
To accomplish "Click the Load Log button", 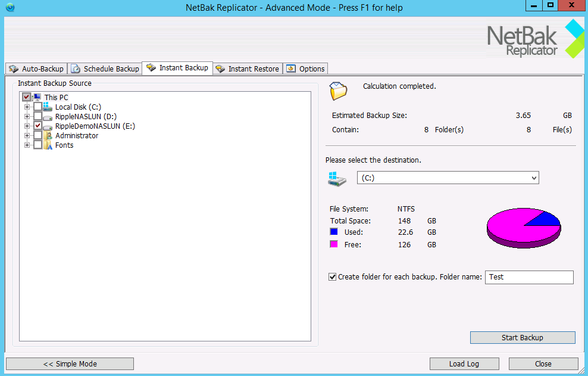I will pos(464,363).
